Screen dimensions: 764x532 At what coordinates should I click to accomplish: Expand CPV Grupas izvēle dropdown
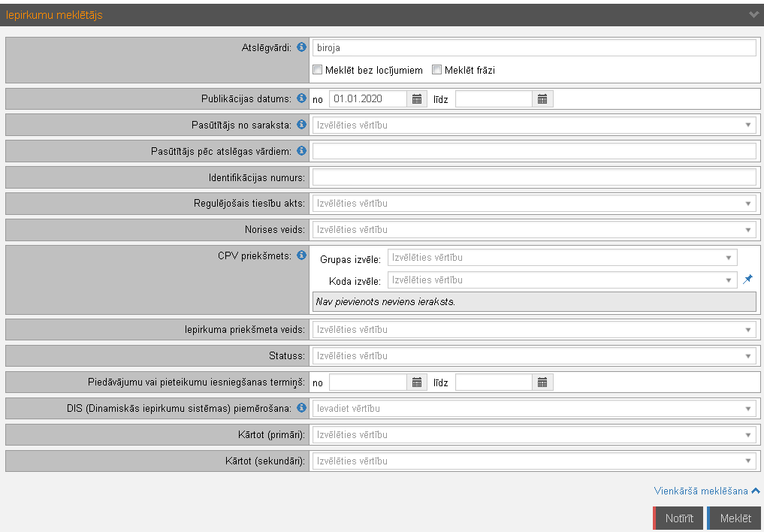point(562,258)
